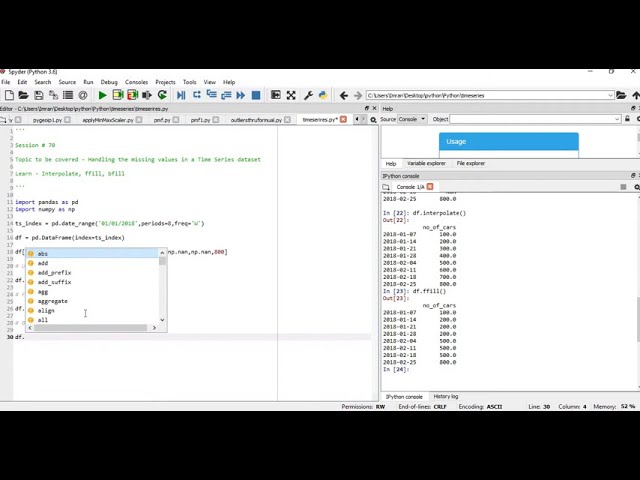The image size is (640, 480).
Task: Open Preferences wrench icon
Action: pyautogui.click(x=308, y=95)
